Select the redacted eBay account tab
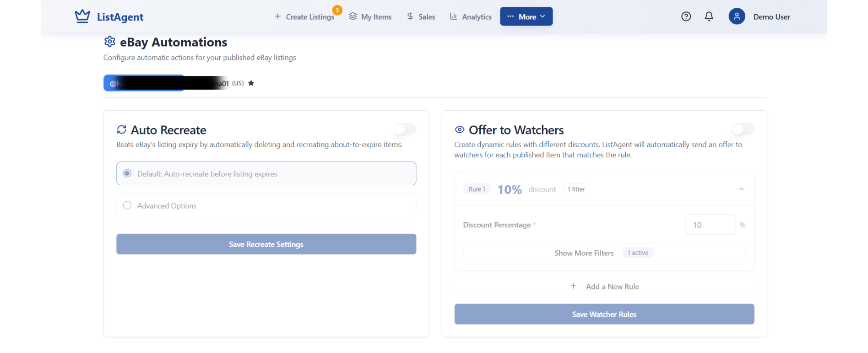The image size is (868, 353). click(x=144, y=83)
